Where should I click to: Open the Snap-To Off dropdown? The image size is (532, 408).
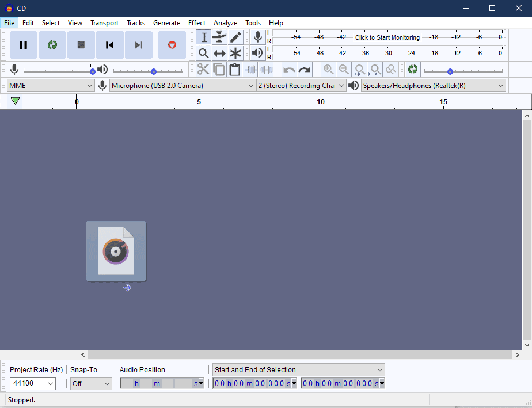pyautogui.click(x=91, y=384)
